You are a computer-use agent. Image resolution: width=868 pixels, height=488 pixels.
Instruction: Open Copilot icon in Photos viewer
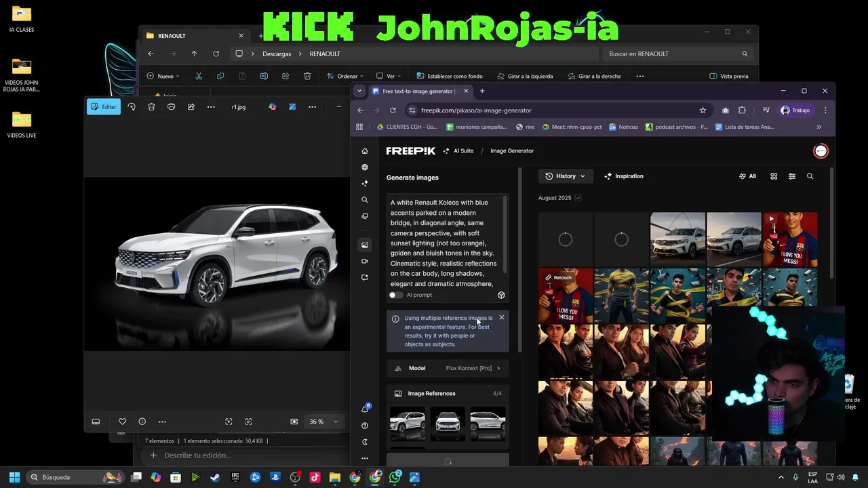272,107
